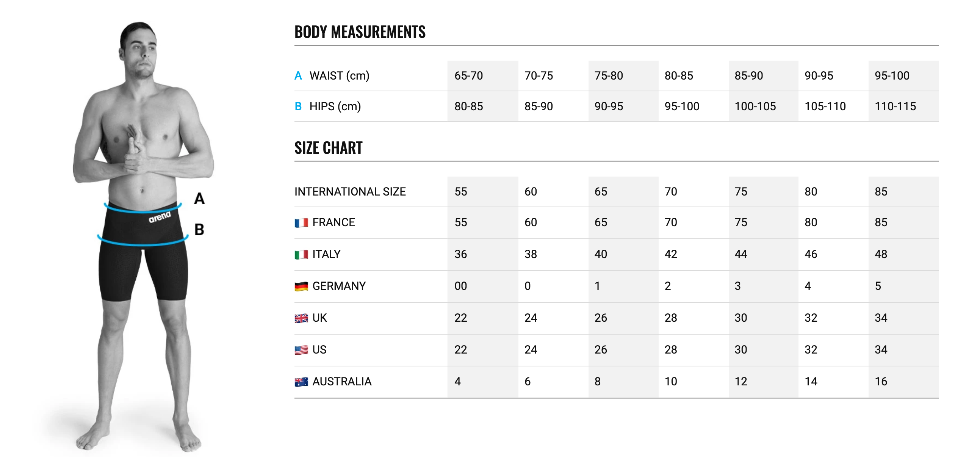The height and width of the screenshot is (457, 980).
Task: Select the 110-115 hips measurement cell
Action: coord(895,106)
